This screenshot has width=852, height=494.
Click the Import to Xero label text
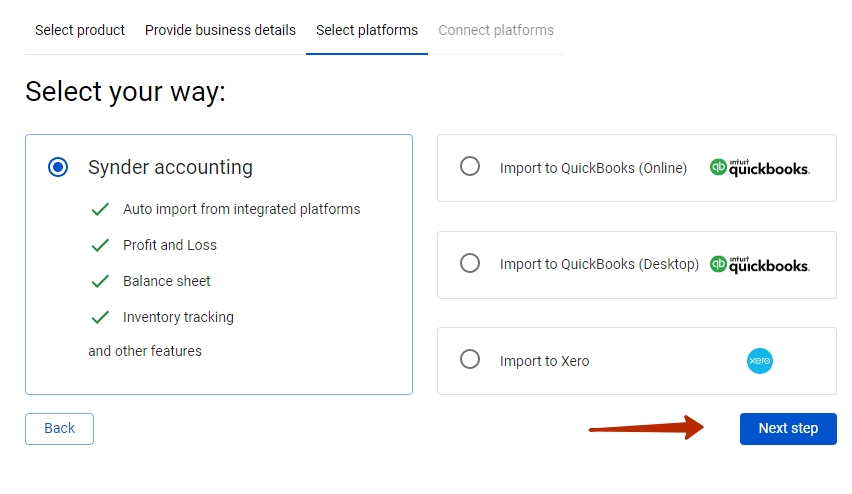544,361
